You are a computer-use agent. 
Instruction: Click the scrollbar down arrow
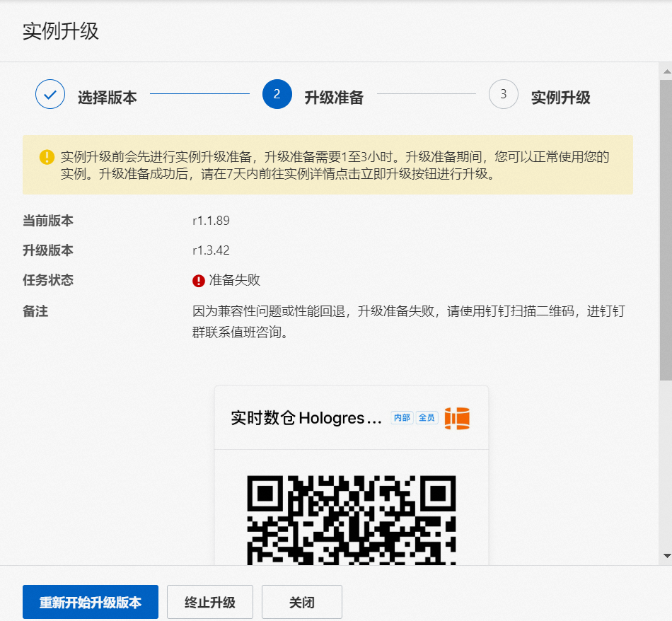point(667,556)
